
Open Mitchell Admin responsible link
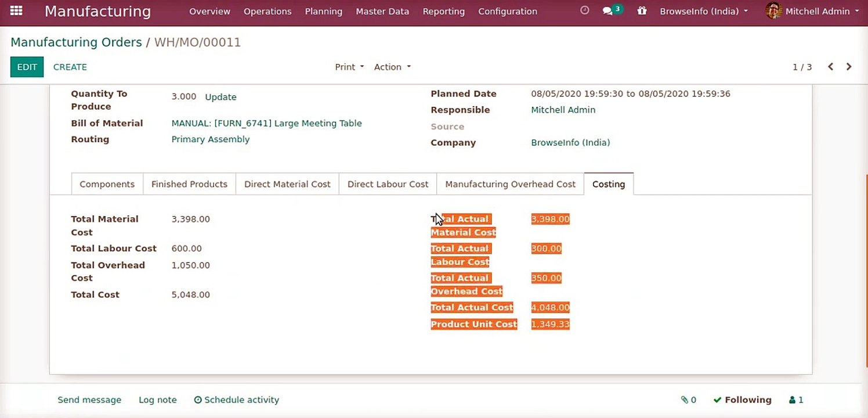pyautogui.click(x=563, y=110)
